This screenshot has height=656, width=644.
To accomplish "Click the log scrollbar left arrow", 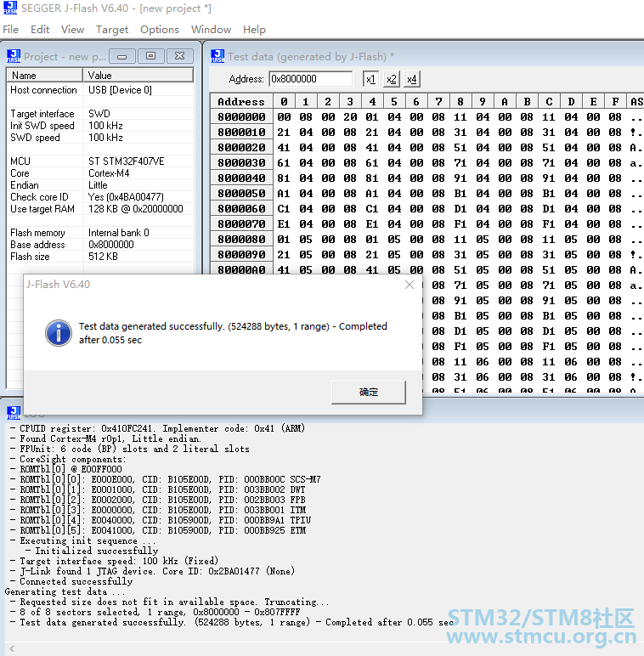I will point(12,648).
